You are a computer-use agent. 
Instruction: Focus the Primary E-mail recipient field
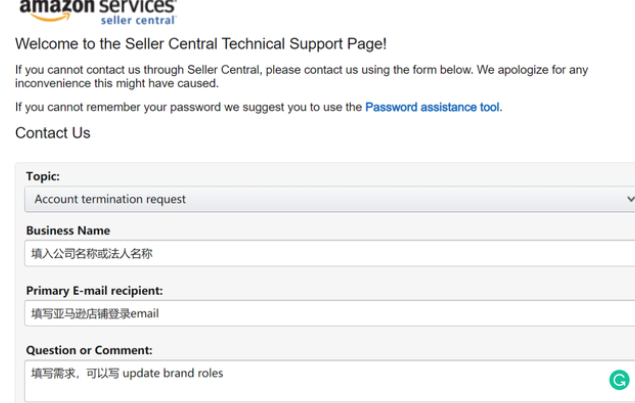click(x=329, y=313)
